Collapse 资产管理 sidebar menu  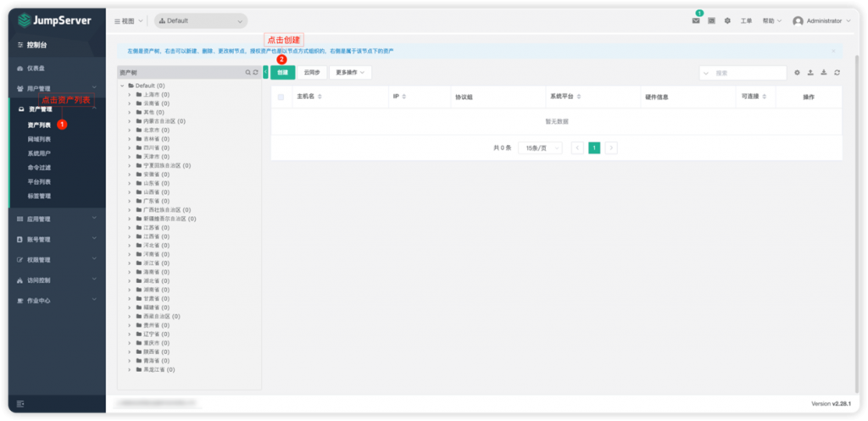pos(57,109)
